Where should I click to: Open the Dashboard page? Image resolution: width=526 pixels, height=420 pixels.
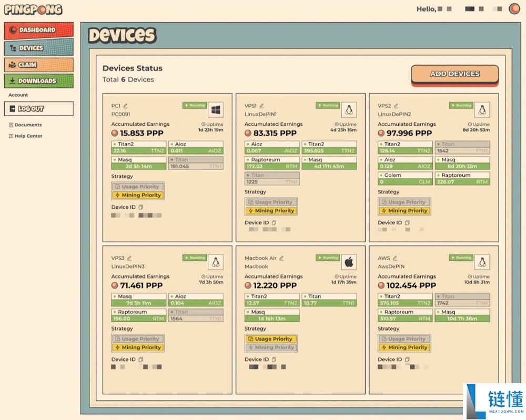click(x=38, y=30)
